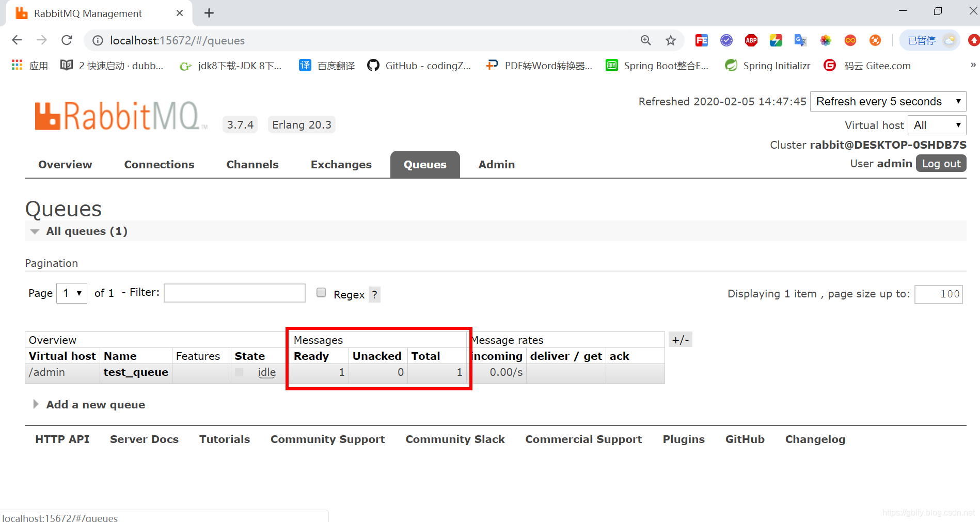The width and height of the screenshot is (980, 522).
Task: Switch to the Admin tab
Action: pos(497,165)
